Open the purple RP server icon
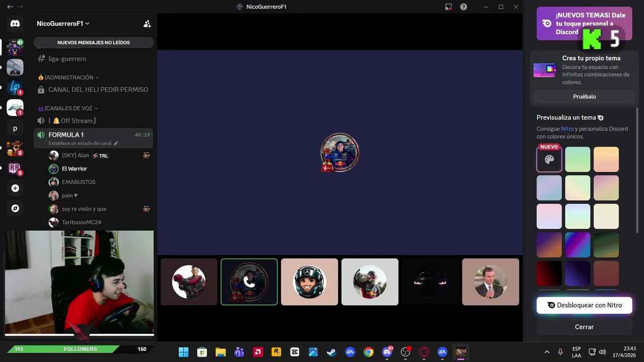This screenshot has height=362, width=644. [15, 168]
